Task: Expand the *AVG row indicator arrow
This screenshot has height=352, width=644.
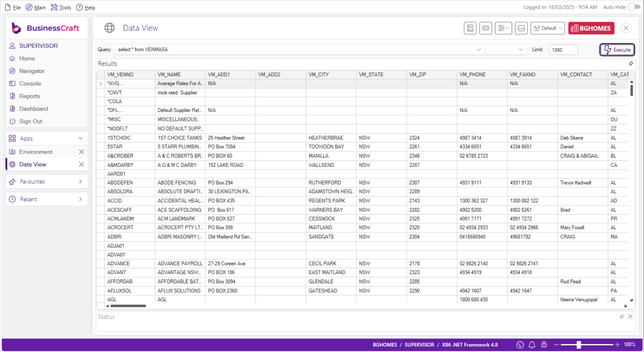Action: click(x=101, y=83)
